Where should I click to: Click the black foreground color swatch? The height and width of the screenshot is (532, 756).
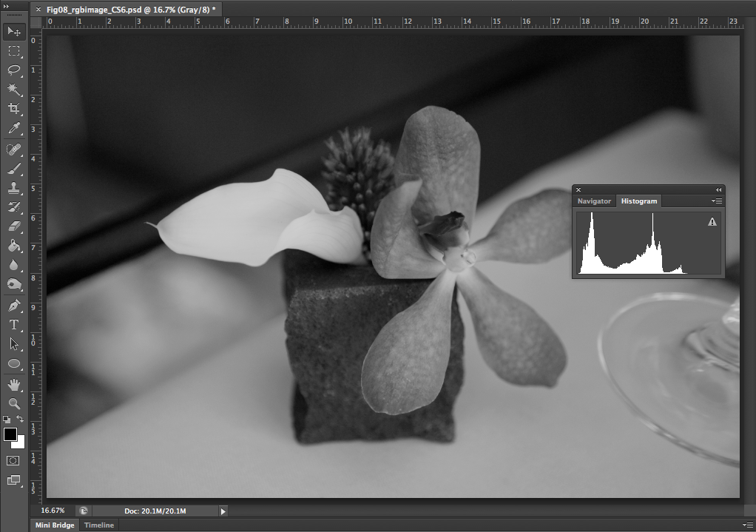pos(10,434)
